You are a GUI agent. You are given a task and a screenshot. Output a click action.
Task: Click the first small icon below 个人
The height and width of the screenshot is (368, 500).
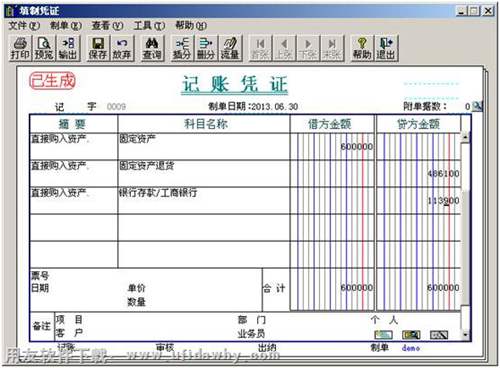(384, 334)
